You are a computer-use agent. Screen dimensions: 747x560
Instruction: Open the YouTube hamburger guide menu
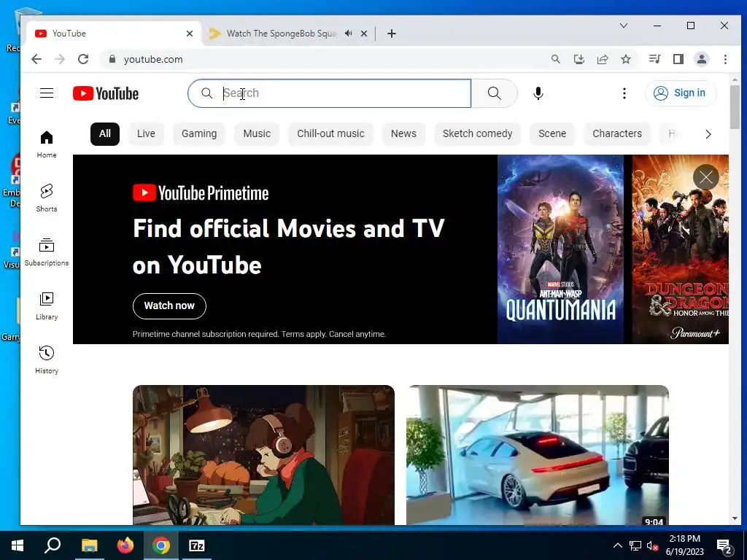click(46, 93)
